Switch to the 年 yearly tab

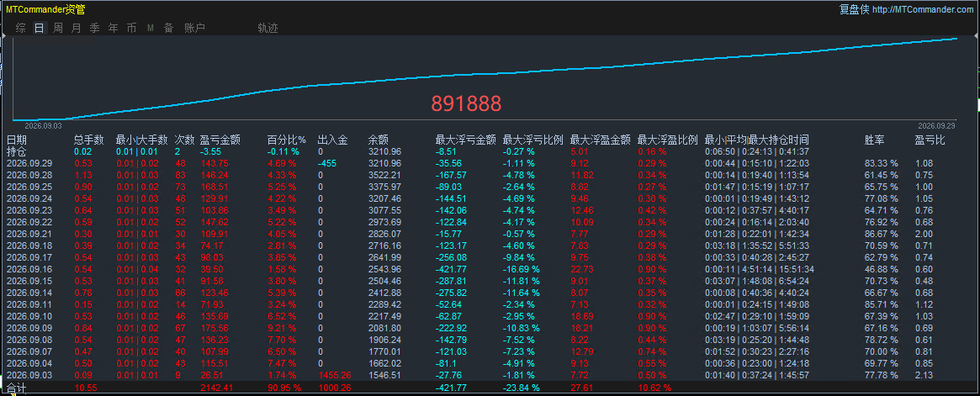pos(113,28)
